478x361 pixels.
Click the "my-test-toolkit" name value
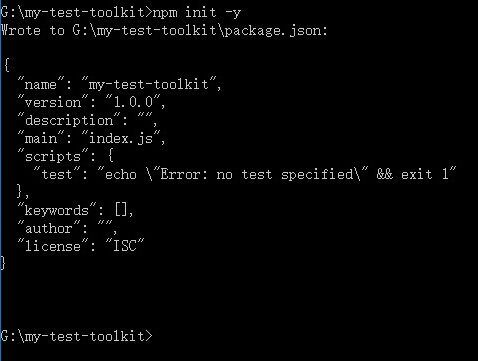[x=149, y=84]
